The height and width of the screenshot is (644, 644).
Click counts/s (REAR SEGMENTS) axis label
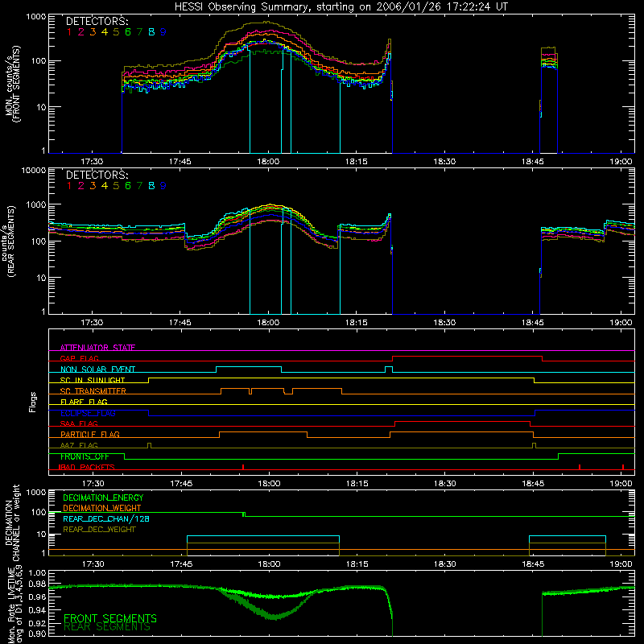click(8, 242)
